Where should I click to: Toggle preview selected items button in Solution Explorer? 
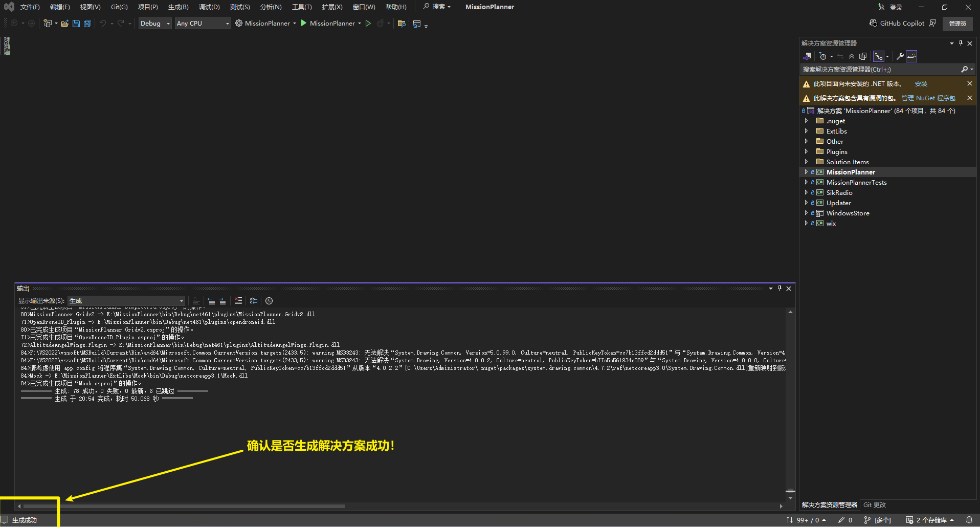[x=911, y=56]
